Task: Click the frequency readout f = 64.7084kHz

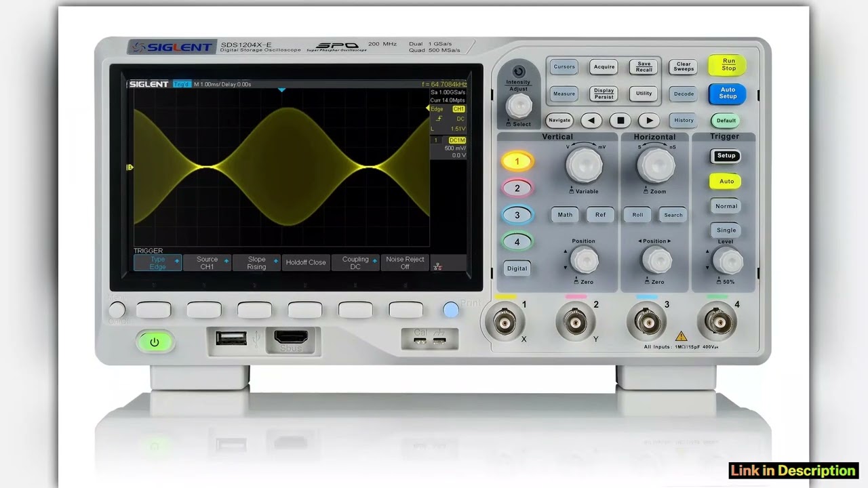Action: click(444, 84)
